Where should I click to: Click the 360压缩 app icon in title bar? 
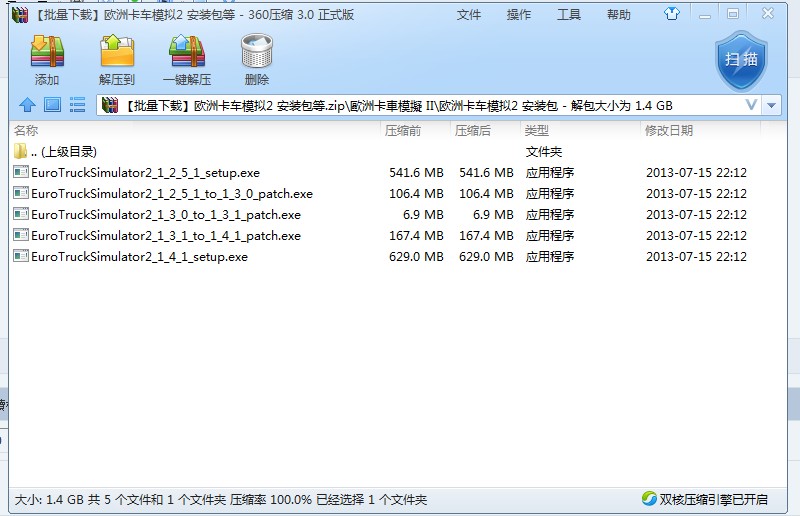(20, 15)
